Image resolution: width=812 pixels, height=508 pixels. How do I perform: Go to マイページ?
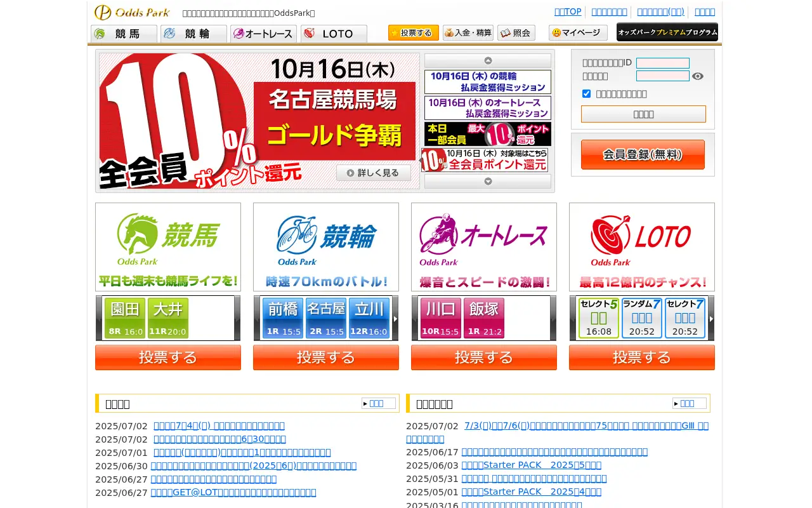click(578, 33)
